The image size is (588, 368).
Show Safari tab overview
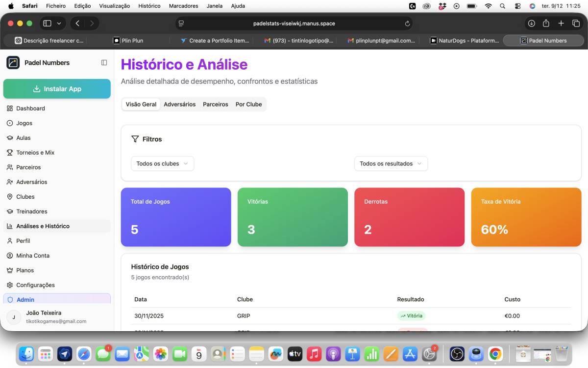coord(576,23)
